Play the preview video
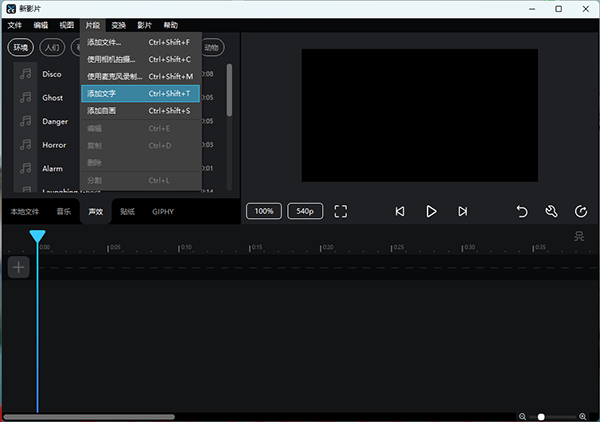Image resolution: width=600 pixels, height=422 pixels. click(431, 211)
